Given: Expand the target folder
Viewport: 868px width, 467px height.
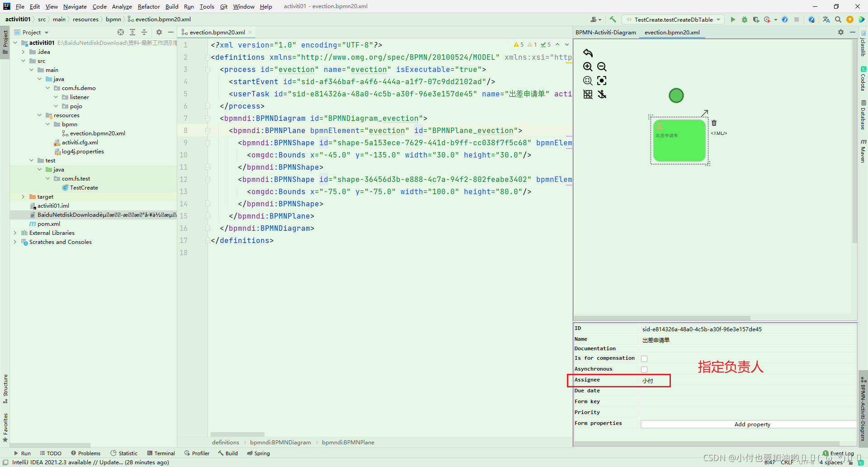Looking at the screenshot, I should [x=23, y=197].
